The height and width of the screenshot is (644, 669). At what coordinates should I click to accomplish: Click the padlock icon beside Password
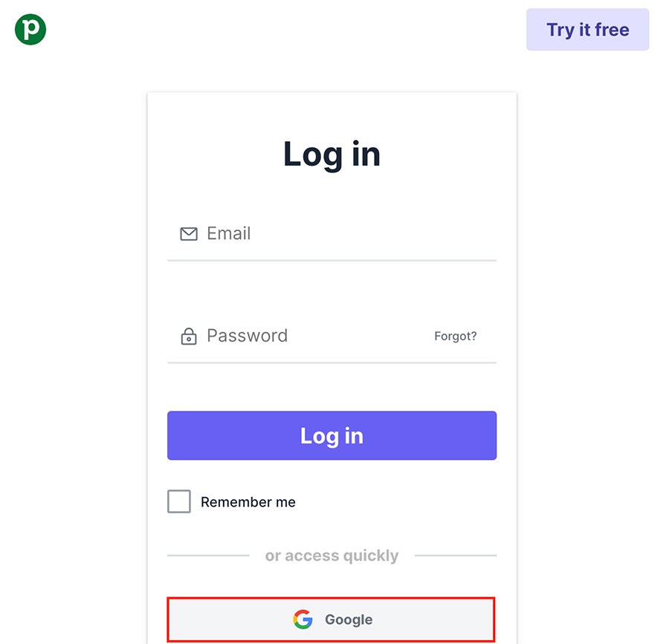[x=188, y=336]
